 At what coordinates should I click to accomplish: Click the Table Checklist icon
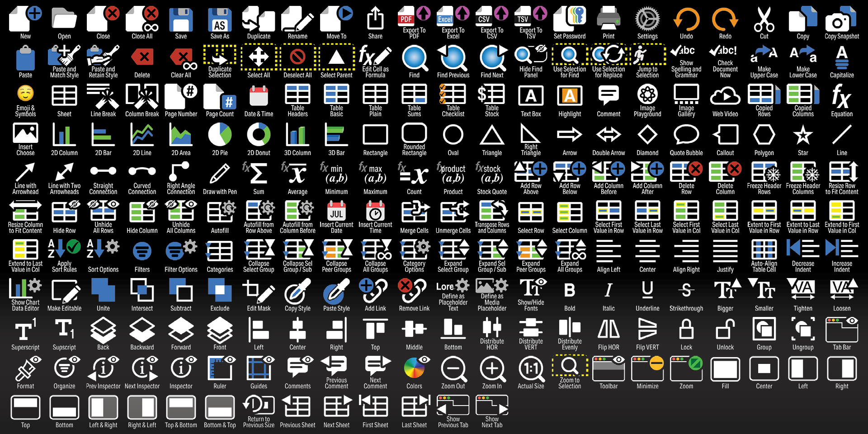[453, 94]
